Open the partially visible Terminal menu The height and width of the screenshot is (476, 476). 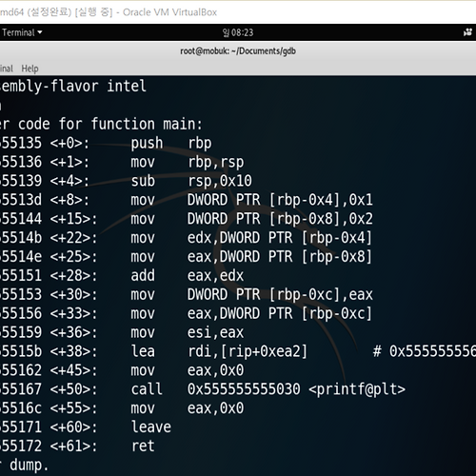pyautogui.click(x=7, y=69)
